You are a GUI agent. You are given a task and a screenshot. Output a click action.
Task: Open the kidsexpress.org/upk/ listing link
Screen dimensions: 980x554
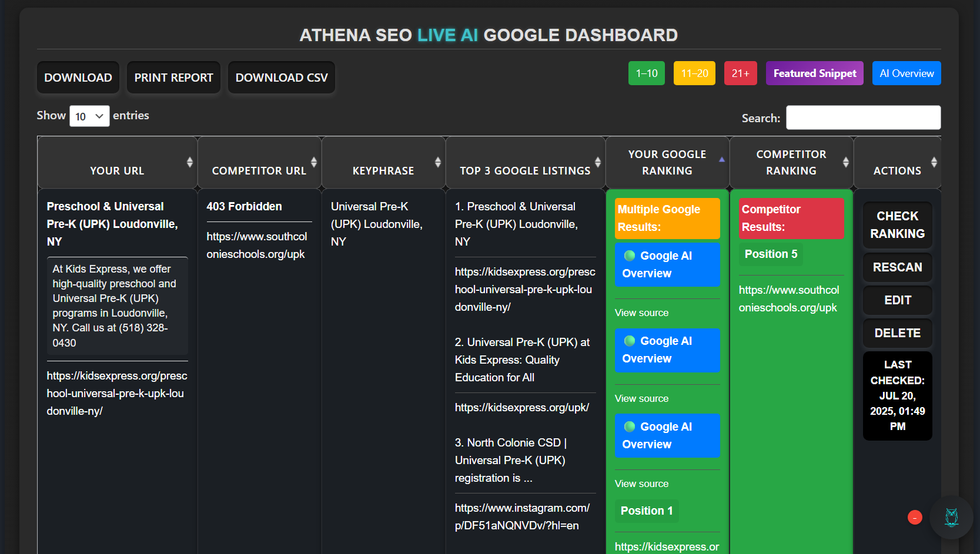pyautogui.click(x=522, y=408)
